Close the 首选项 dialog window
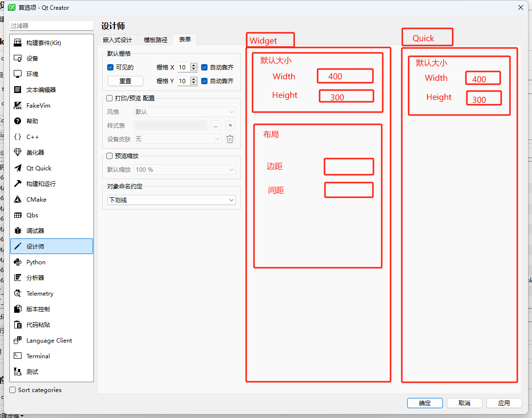 [520, 7]
